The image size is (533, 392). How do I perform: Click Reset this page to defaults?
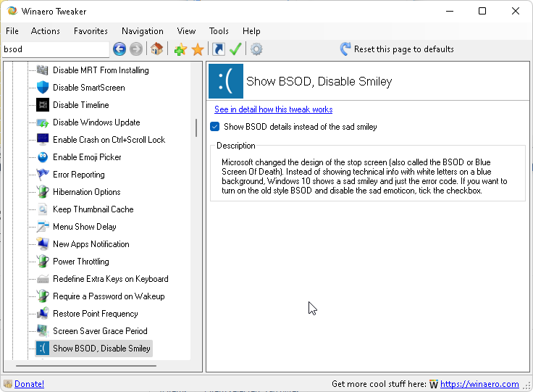tap(397, 49)
